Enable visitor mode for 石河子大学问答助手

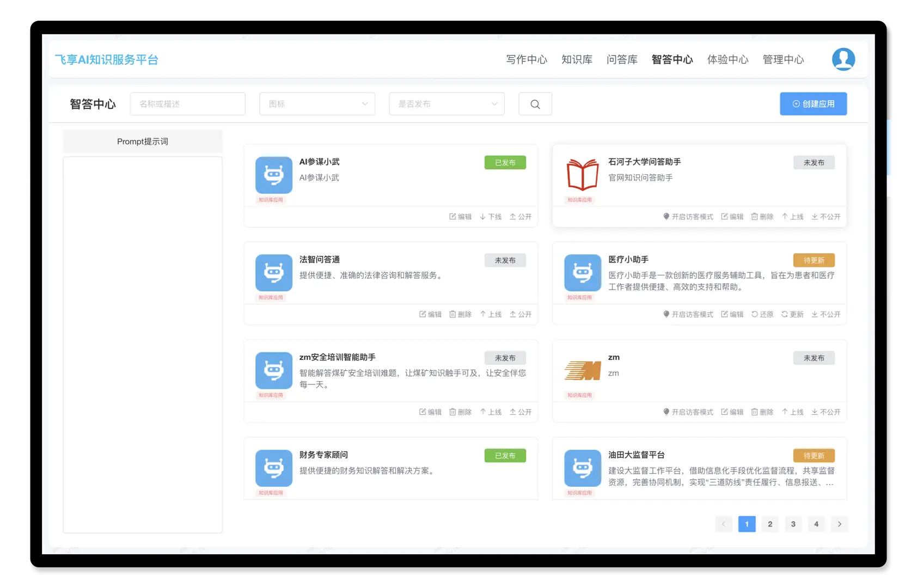point(688,217)
